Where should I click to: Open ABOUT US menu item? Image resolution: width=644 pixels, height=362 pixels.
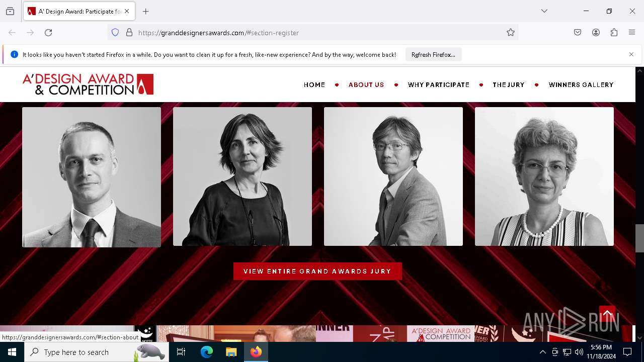click(x=366, y=85)
